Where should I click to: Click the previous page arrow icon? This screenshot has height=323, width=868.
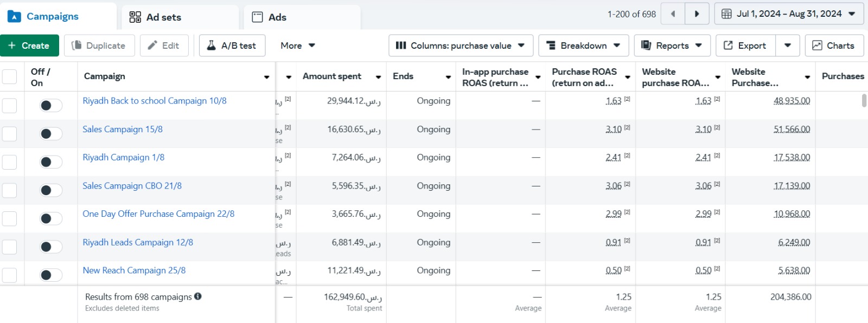pyautogui.click(x=673, y=14)
